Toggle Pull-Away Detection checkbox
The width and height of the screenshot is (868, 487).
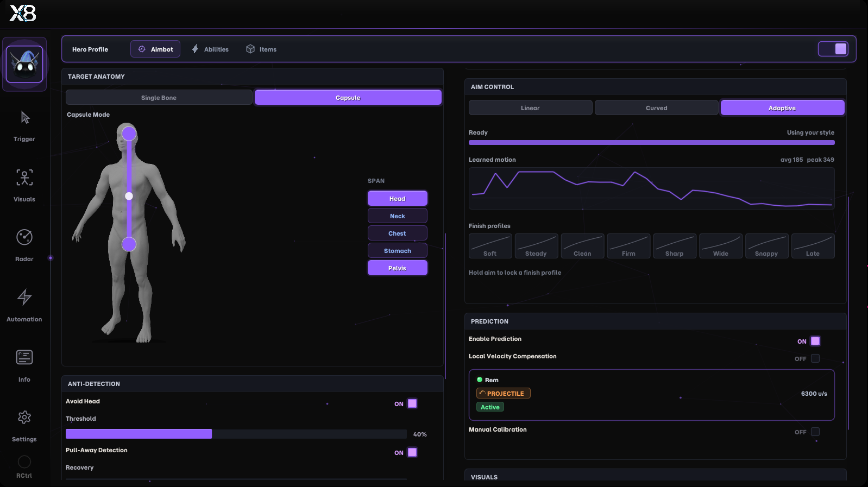coord(412,452)
